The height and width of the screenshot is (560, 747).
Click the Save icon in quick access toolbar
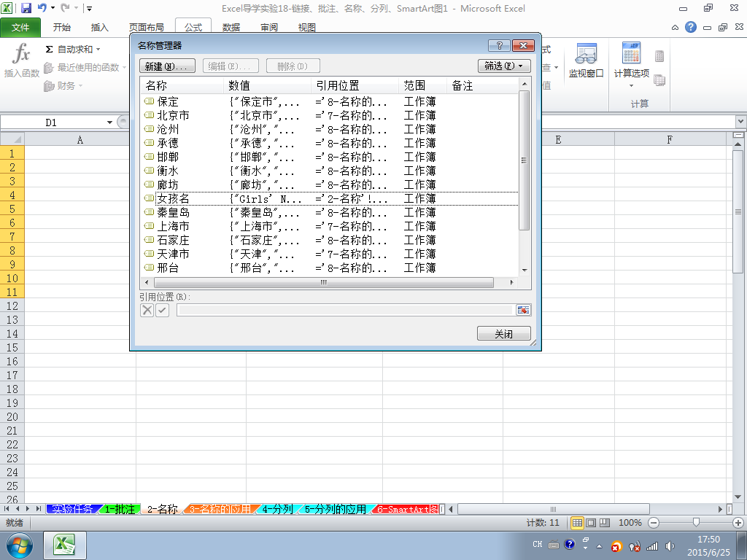click(x=26, y=8)
